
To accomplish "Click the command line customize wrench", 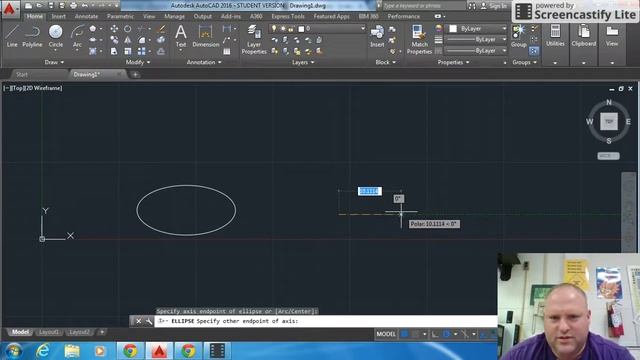I will coord(149,321).
